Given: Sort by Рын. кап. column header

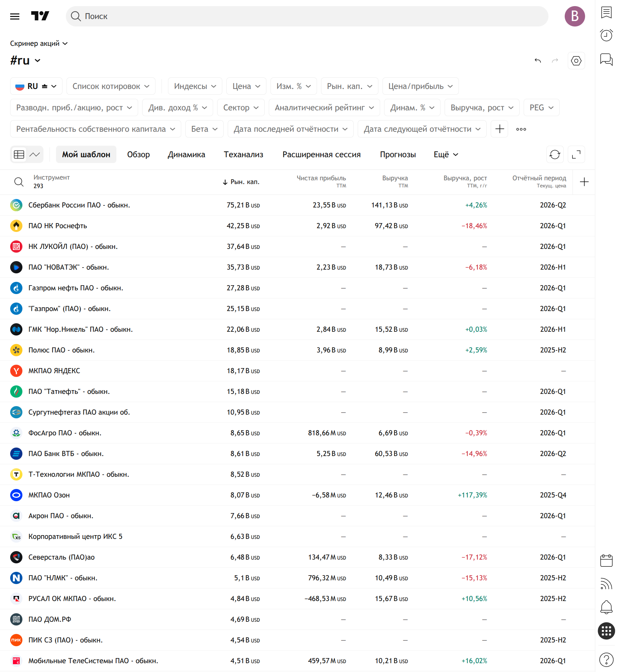Looking at the screenshot, I should coord(241,182).
